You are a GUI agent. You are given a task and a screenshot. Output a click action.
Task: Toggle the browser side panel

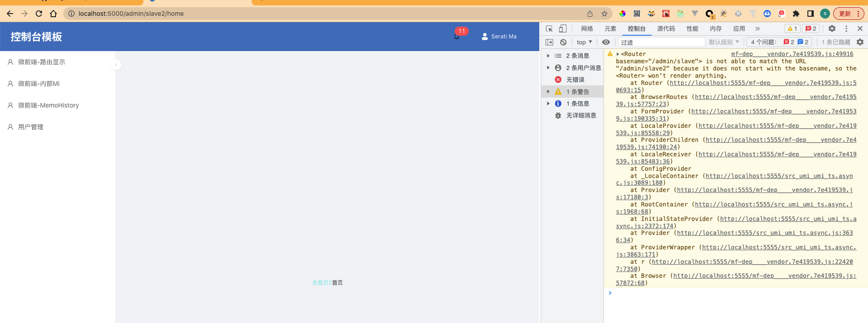click(811, 14)
